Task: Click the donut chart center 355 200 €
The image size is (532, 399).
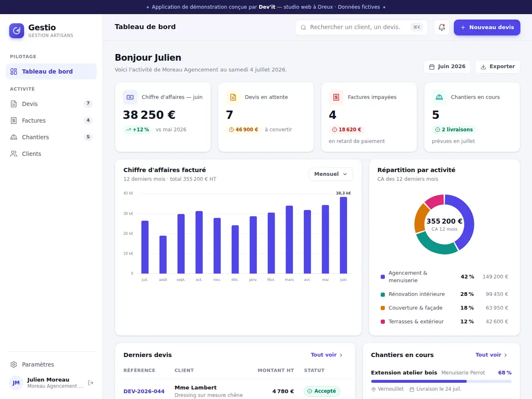Action: tap(444, 222)
